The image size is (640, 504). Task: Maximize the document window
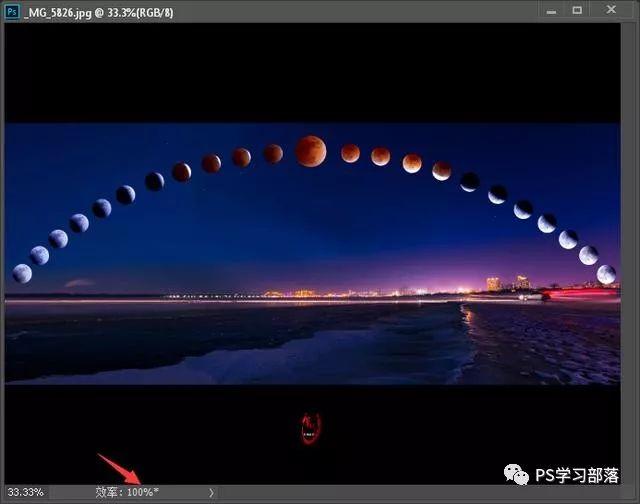pyautogui.click(x=577, y=10)
